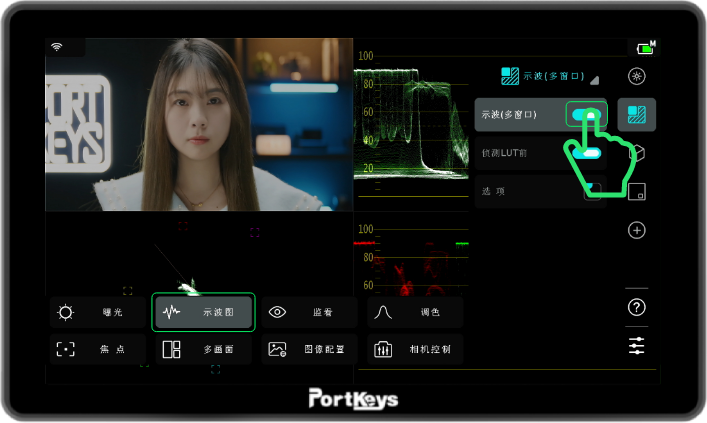Open the 选项 options row

tap(540, 191)
